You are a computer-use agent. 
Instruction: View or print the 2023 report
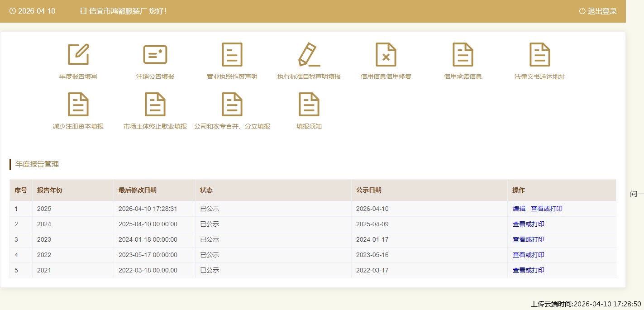[x=529, y=240]
